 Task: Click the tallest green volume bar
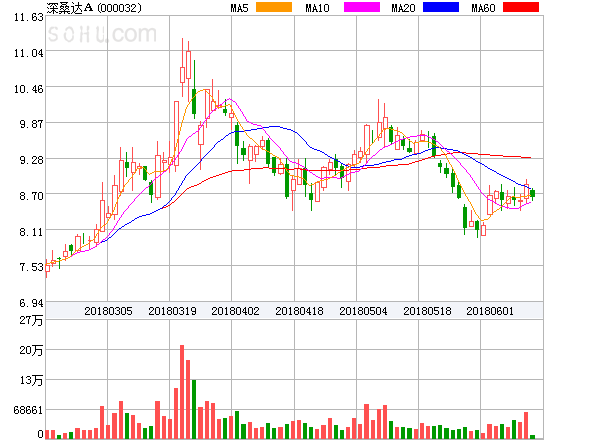(194, 409)
